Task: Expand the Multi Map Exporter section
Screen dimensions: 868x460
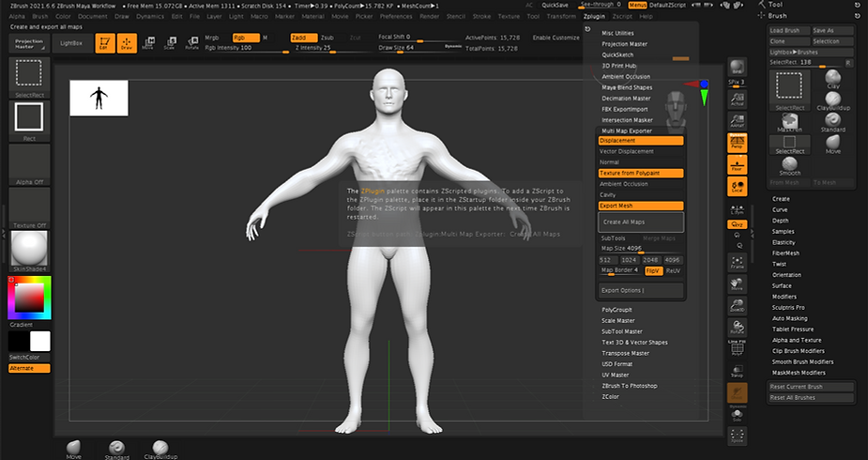Action: pos(627,130)
